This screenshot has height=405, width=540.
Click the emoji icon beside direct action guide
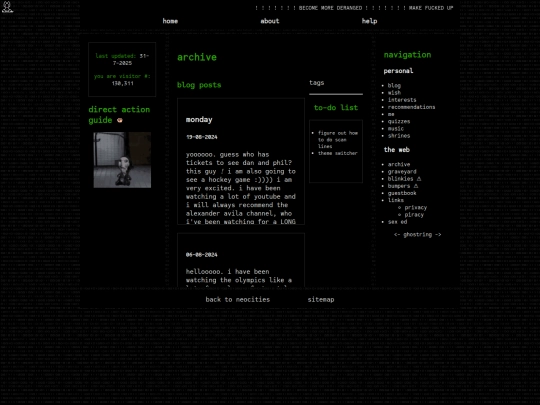coord(120,120)
